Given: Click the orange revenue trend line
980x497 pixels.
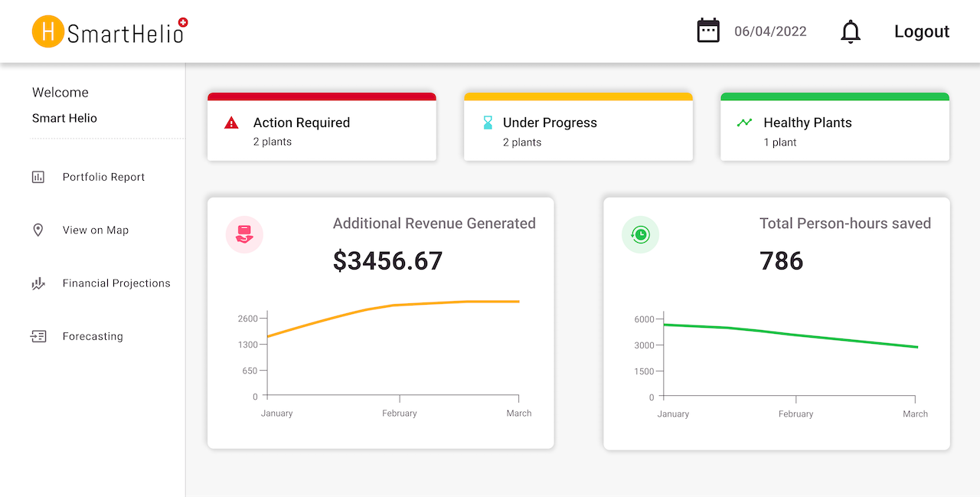Looking at the screenshot, I should pos(393,306).
